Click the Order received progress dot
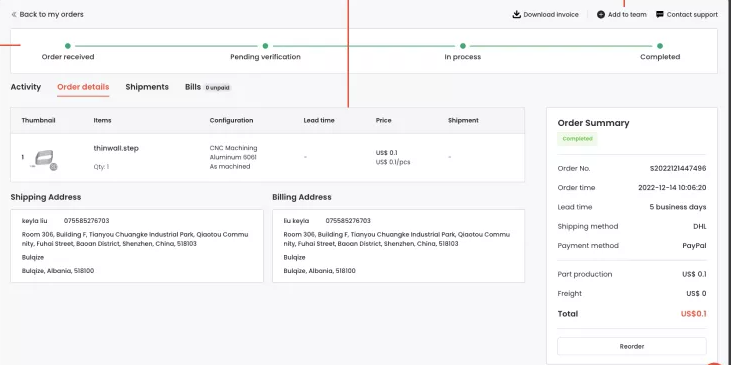 68,46
